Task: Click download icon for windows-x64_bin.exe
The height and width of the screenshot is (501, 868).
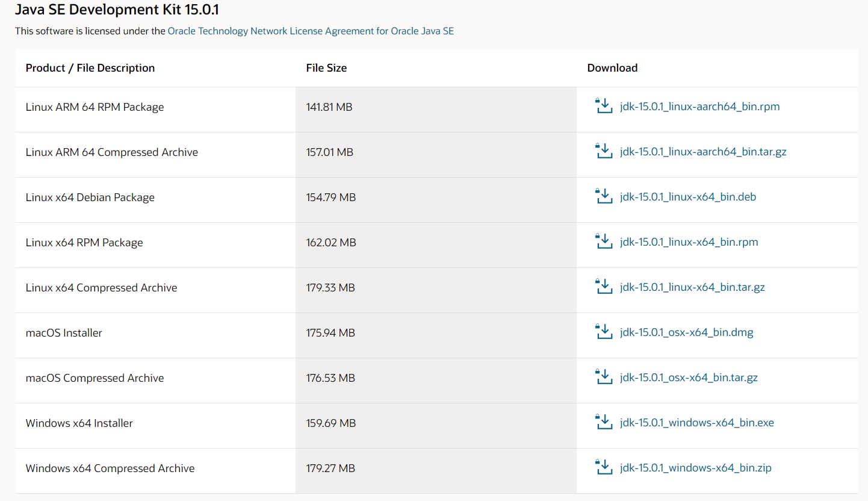Action: pyautogui.click(x=603, y=422)
